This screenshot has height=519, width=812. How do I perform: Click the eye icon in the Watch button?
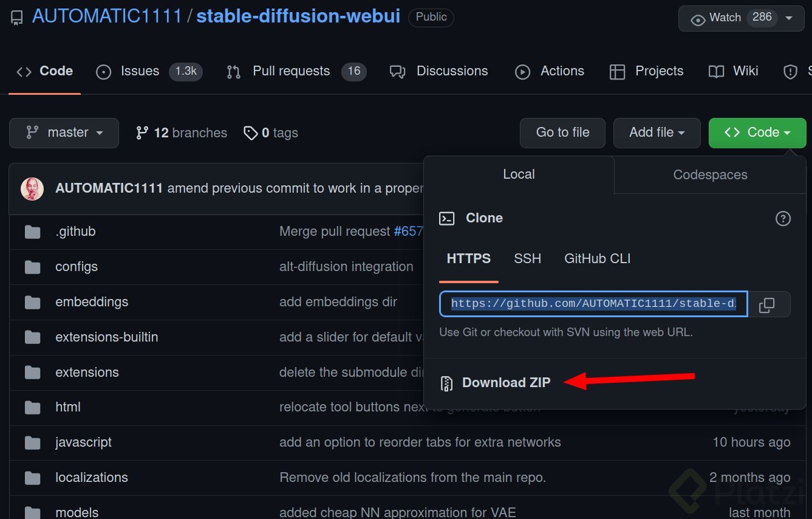(x=698, y=19)
